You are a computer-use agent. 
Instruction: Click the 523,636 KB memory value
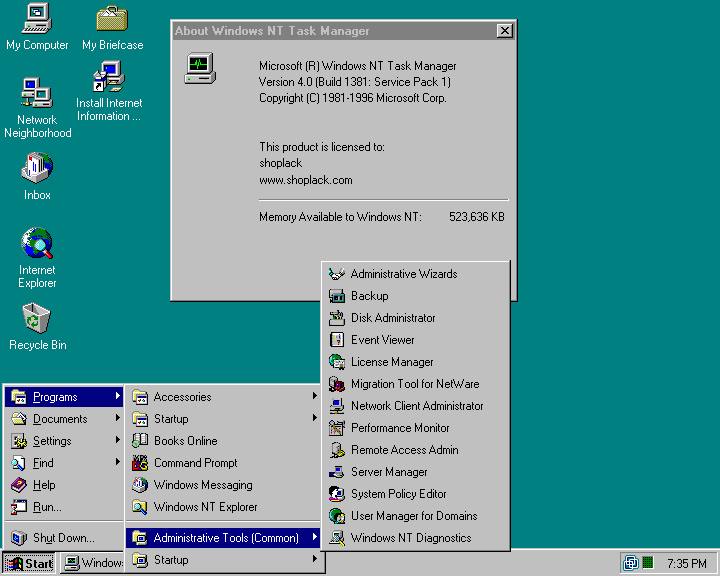[477, 217]
